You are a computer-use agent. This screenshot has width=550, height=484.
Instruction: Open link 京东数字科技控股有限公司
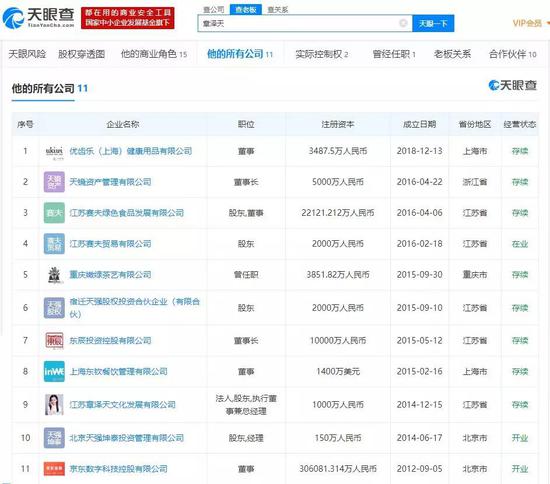point(119,469)
